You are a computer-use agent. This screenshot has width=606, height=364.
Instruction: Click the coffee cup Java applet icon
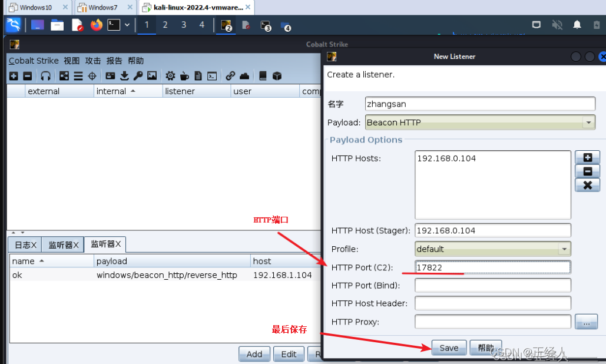(184, 76)
